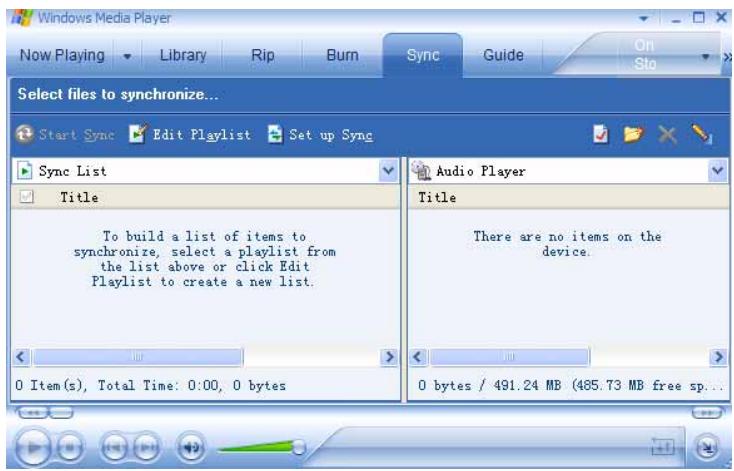The image size is (734, 471).
Task: Minimize the Windows Media Player window
Action: pyautogui.click(x=675, y=19)
